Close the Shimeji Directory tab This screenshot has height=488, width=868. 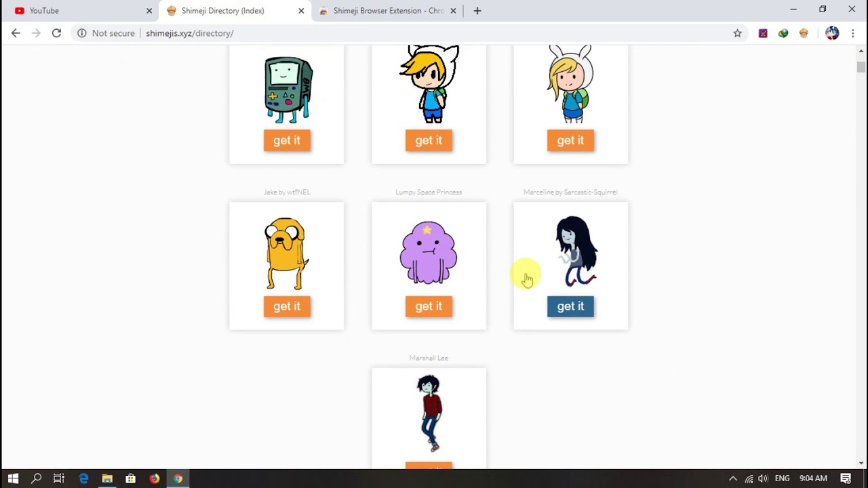click(301, 11)
